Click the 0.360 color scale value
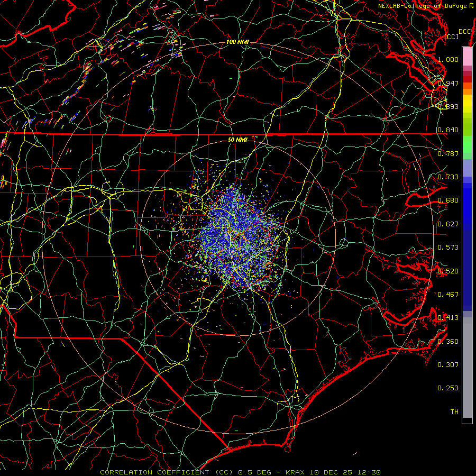Screen dimensions: 476x476 [x=448, y=342]
